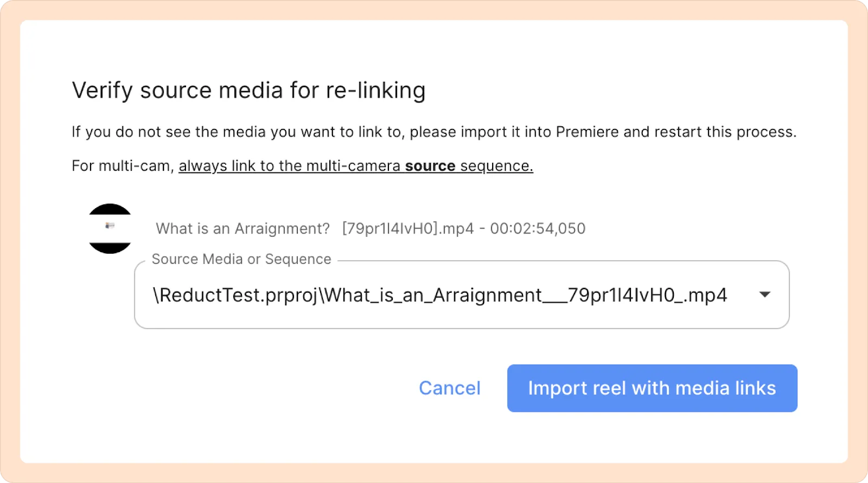Click the 00:02:54,050 duration text
Screen dimensions: 868x483
pos(538,229)
